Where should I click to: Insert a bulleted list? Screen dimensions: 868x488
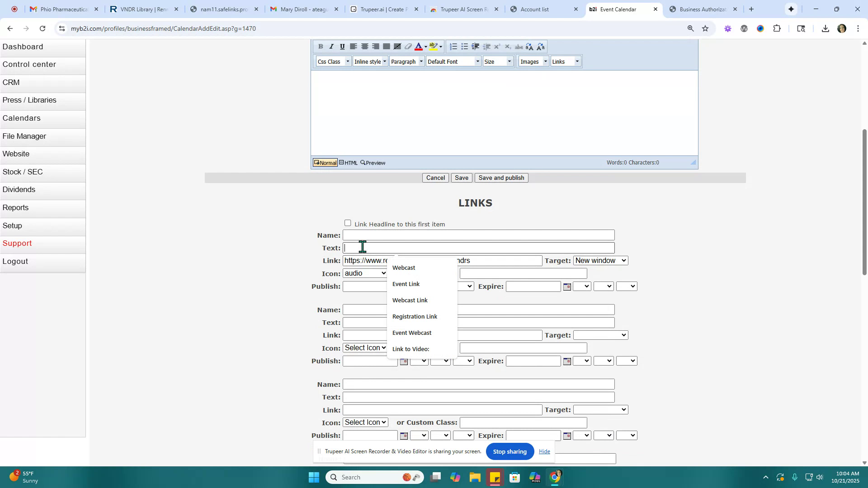pos(464,47)
